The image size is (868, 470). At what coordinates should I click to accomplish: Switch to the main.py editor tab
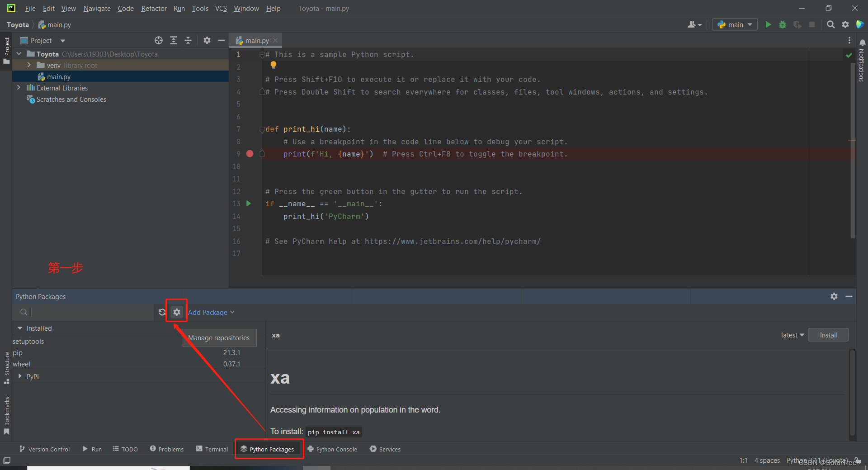click(x=256, y=40)
